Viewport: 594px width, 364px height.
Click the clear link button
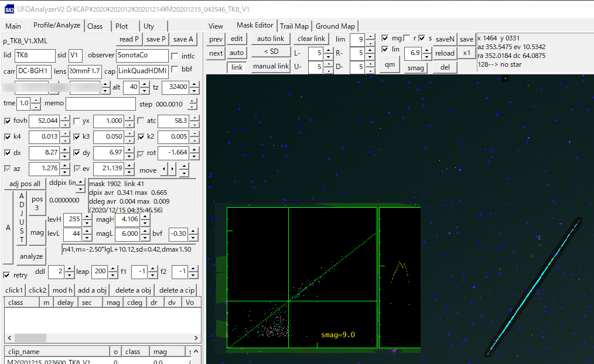(x=311, y=39)
